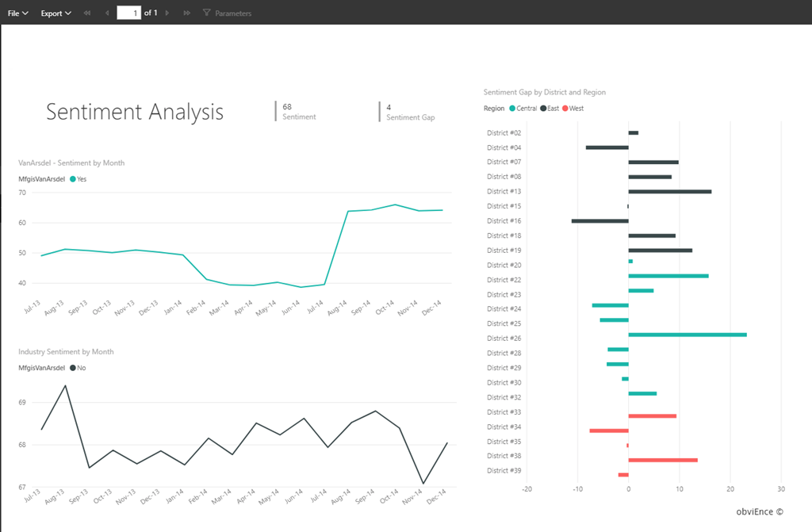Image resolution: width=812 pixels, height=532 pixels.
Task: Click the page number input box
Action: [x=128, y=13]
